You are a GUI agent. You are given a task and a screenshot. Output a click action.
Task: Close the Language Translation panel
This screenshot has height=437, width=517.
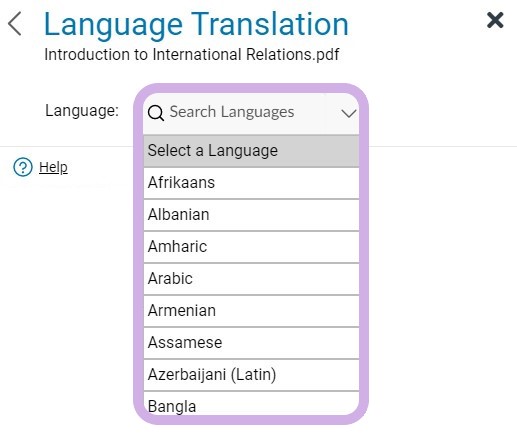tap(495, 20)
